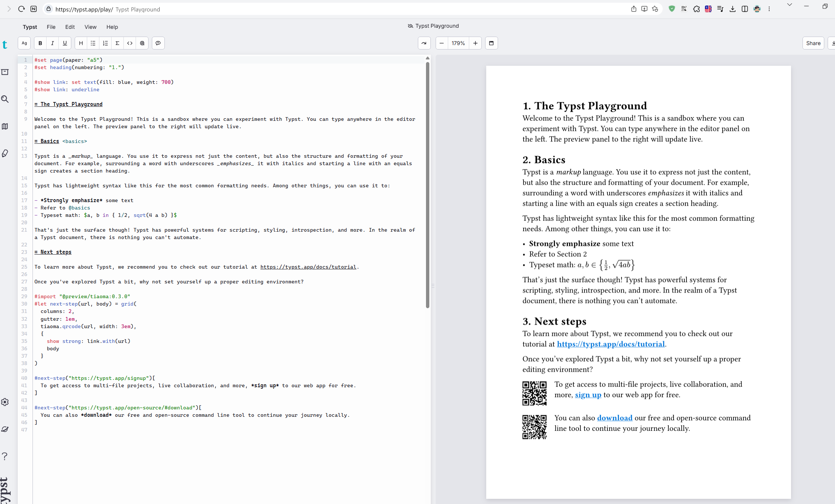This screenshot has height=504, width=835.
Task: Open the search icon in the left sidebar
Action: click(x=5, y=99)
